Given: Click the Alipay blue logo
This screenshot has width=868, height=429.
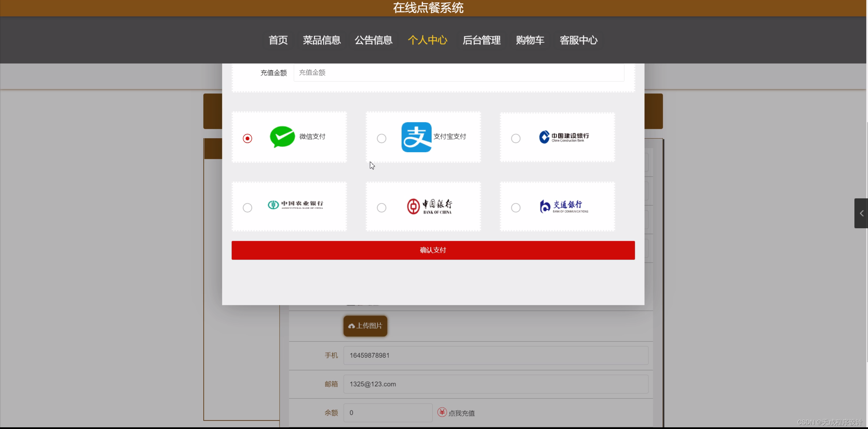Looking at the screenshot, I should [x=416, y=137].
